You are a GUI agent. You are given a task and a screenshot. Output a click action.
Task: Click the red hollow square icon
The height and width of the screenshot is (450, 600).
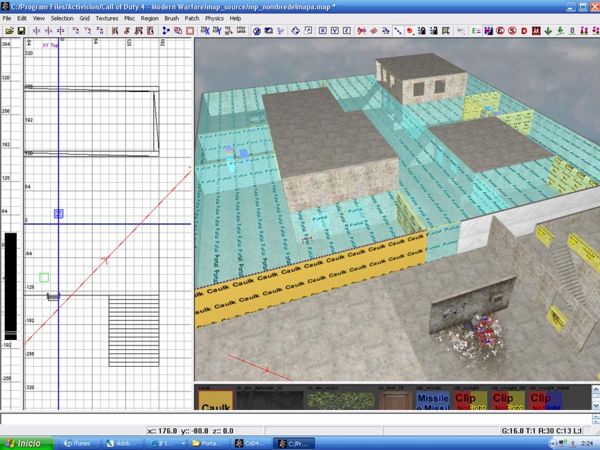[190, 31]
